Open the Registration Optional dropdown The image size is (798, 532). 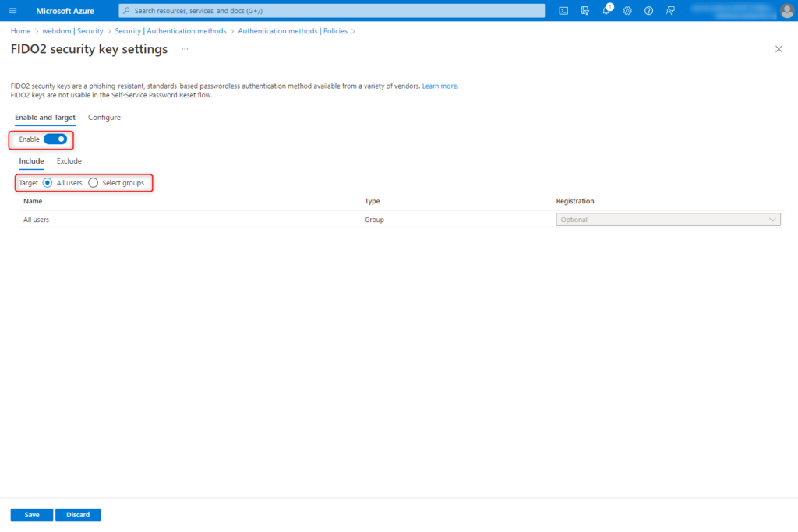[668, 220]
